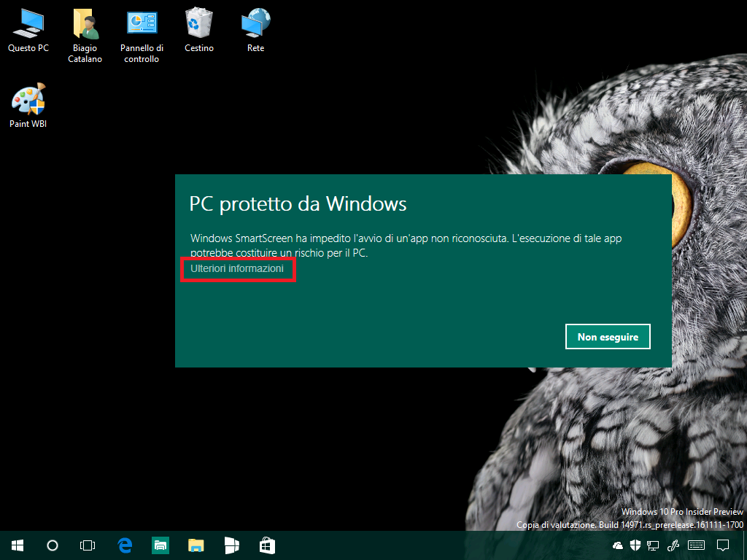The image size is (747, 560).
Task: Select the Paint WBI desktop shortcut
Action: [x=28, y=106]
